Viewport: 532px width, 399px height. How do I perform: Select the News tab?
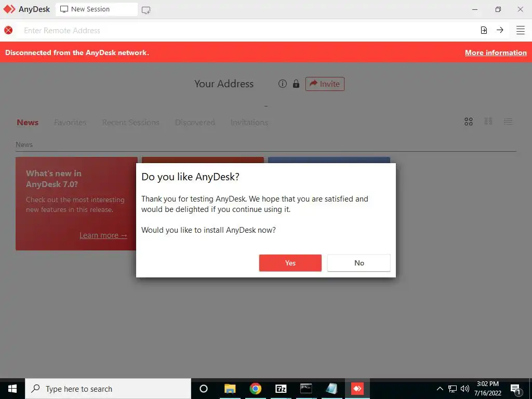click(x=28, y=123)
